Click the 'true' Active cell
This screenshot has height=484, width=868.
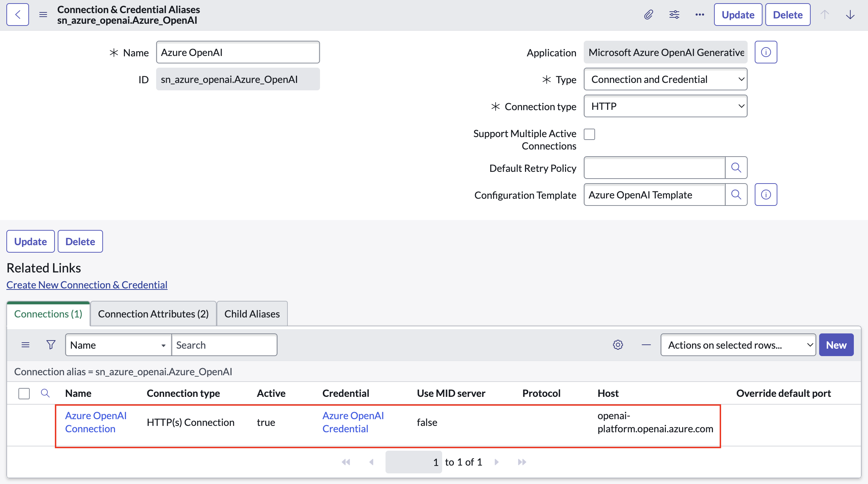[x=266, y=422]
